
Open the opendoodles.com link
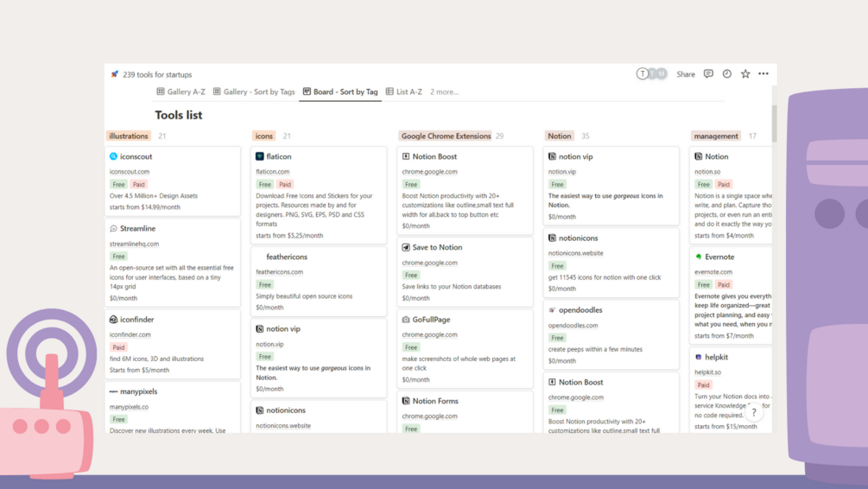point(573,326)
